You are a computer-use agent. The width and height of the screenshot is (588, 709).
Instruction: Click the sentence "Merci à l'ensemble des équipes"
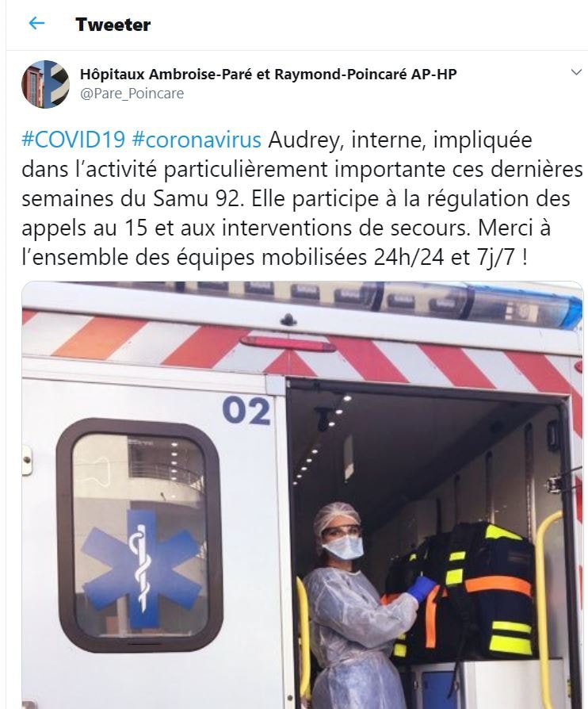click(286, 243)
